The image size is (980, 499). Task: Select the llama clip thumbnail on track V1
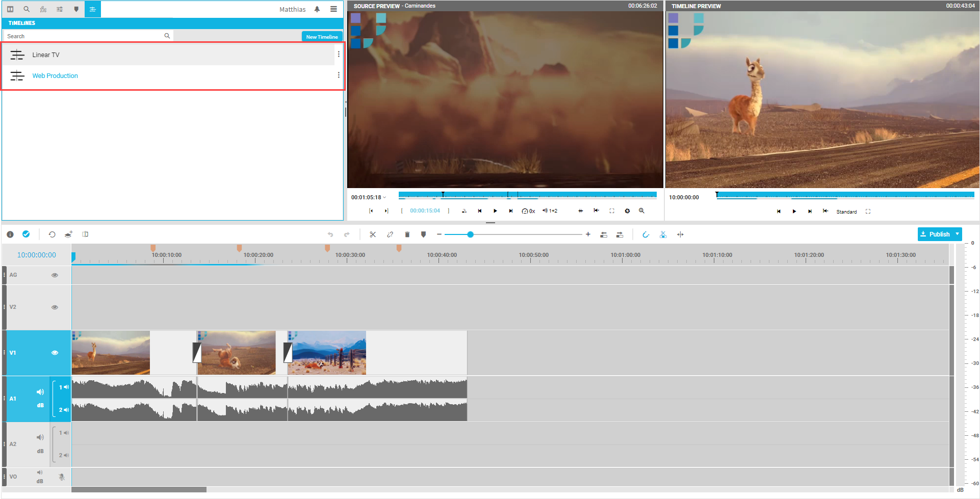tap(111, 352)
